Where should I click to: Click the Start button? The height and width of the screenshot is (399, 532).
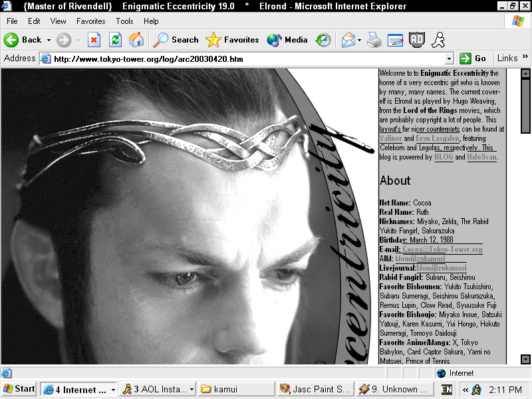(x=19, y=389)
